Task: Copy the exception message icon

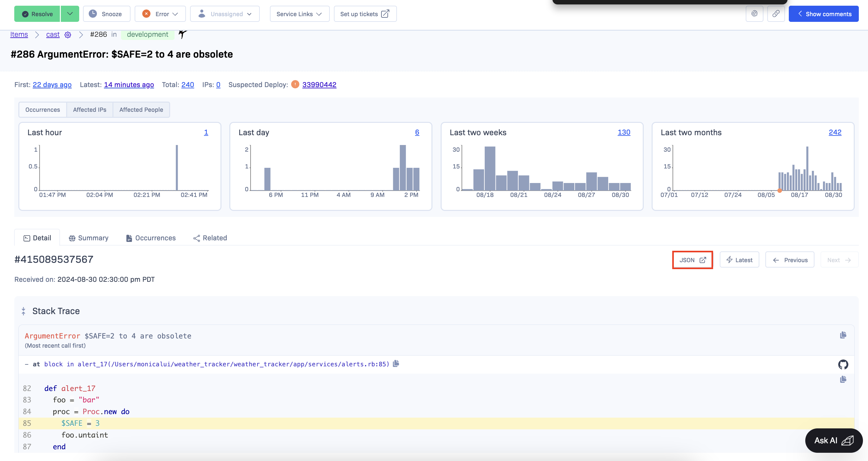Action: pyautogui.click(x=843, y=335)
